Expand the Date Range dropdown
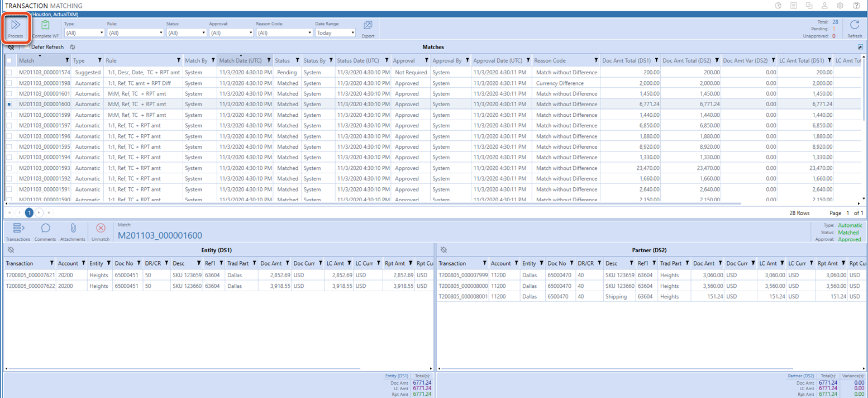The height and width of the screenshot is (398, 868). click(335, 33)
